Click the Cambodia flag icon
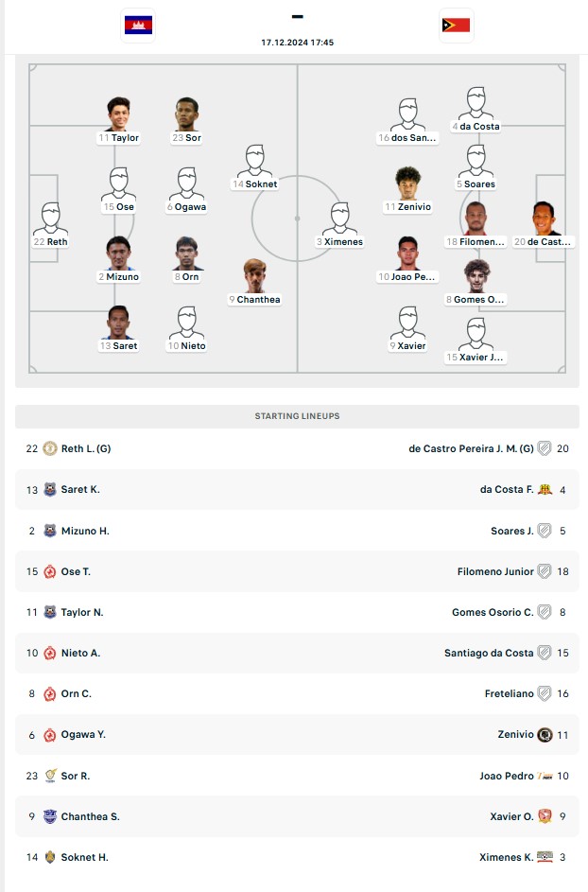Viewport: 588px width, 892px height. point(138,25)
